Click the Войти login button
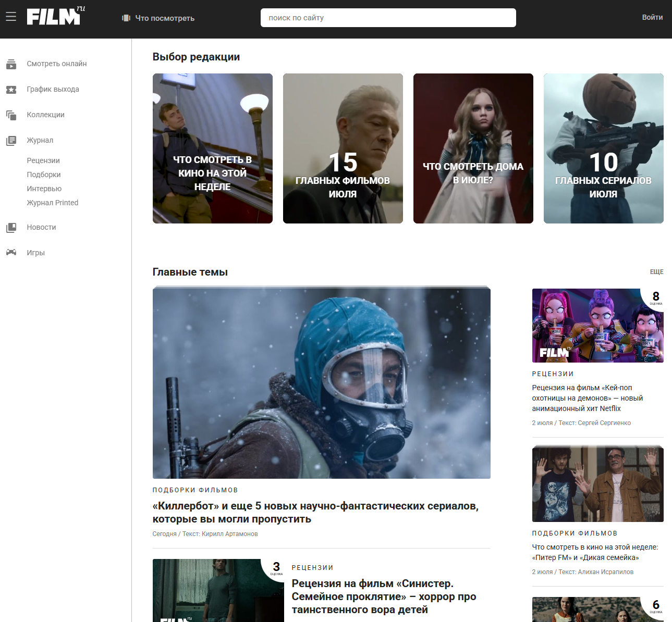The image size is (672, 622). (652, 17)
